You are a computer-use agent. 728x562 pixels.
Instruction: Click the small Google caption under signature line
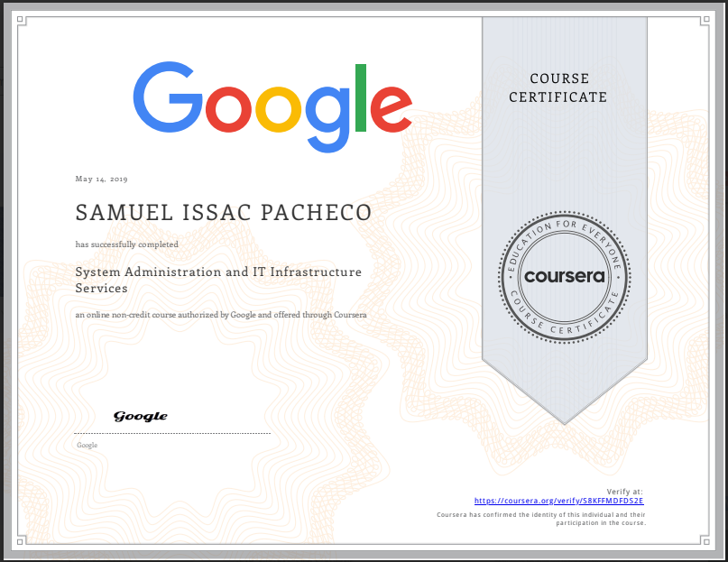tap(88, 445)
